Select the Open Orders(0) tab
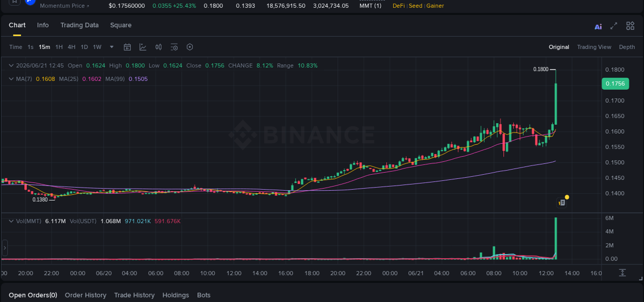Viewport: 644px width, 302px height. tap(33, 295)
